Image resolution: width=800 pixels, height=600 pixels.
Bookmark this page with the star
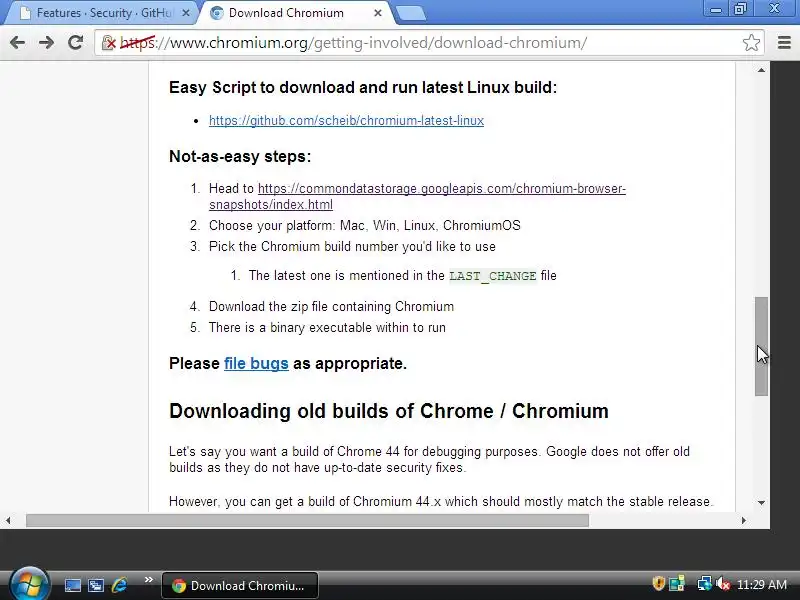pos(751,42)
